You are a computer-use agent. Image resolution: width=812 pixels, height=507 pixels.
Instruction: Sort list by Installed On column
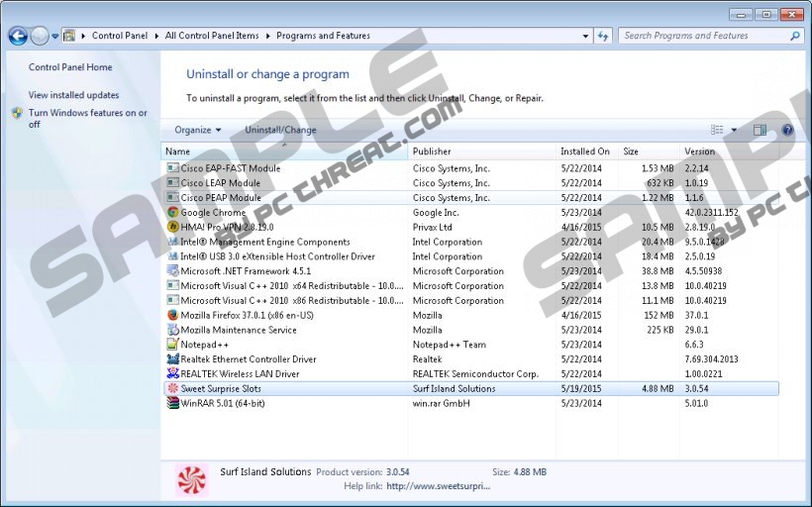pos(584,152)
